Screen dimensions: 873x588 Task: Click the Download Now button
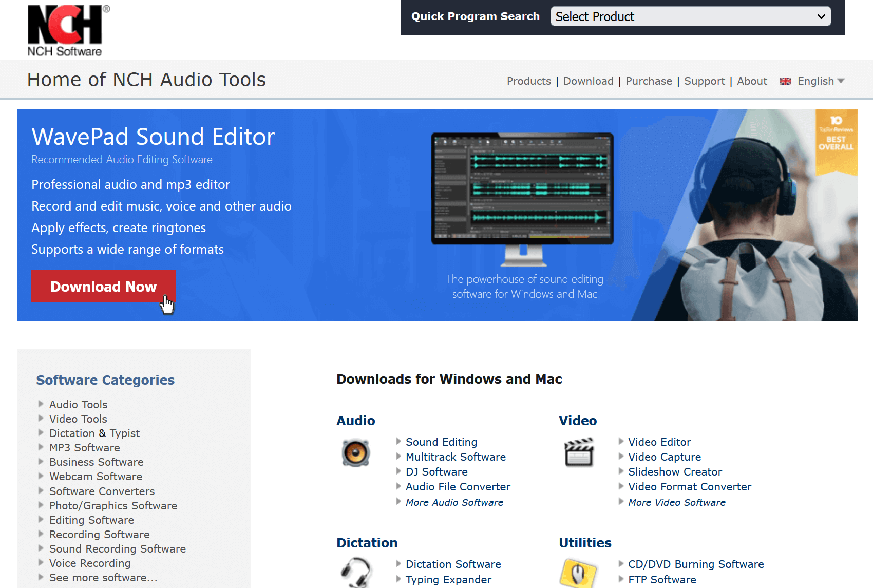pyautogui.click(x=104, y=286)
